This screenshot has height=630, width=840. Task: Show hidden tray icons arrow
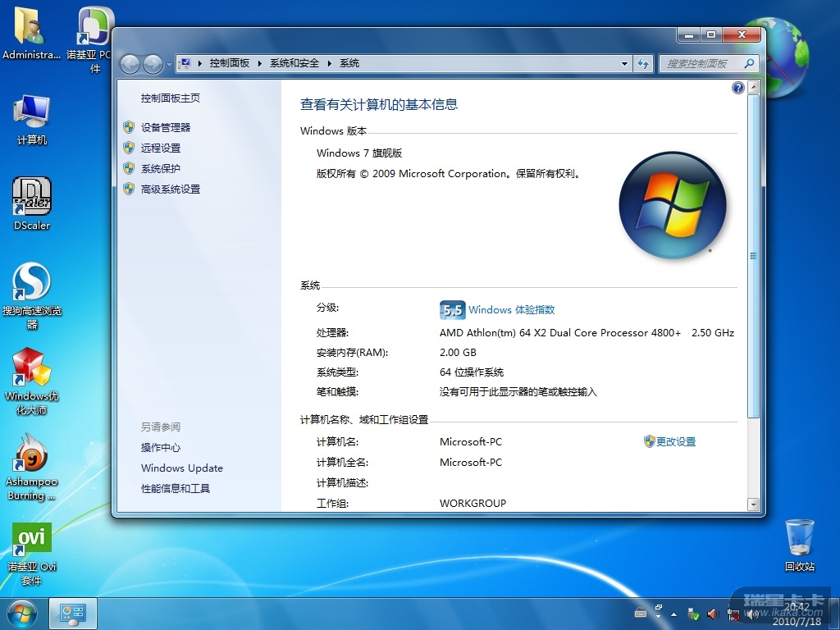point(674,614)
